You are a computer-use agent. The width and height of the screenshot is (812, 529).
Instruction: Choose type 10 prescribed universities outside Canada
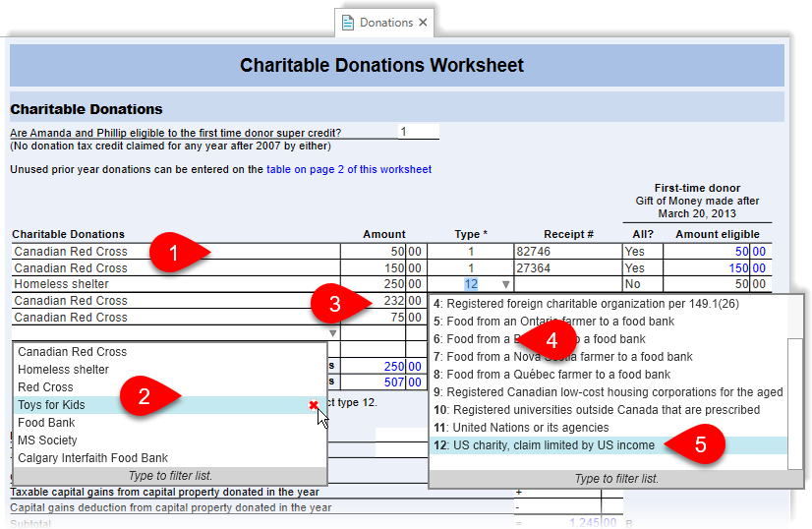coord(608,409)
